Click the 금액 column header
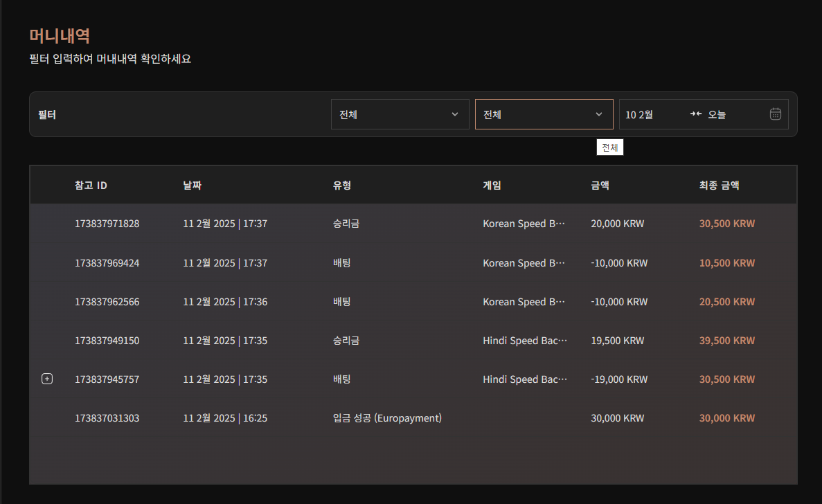Image resolution: width=822 pixels, height=504 pixels. (600, 185)
